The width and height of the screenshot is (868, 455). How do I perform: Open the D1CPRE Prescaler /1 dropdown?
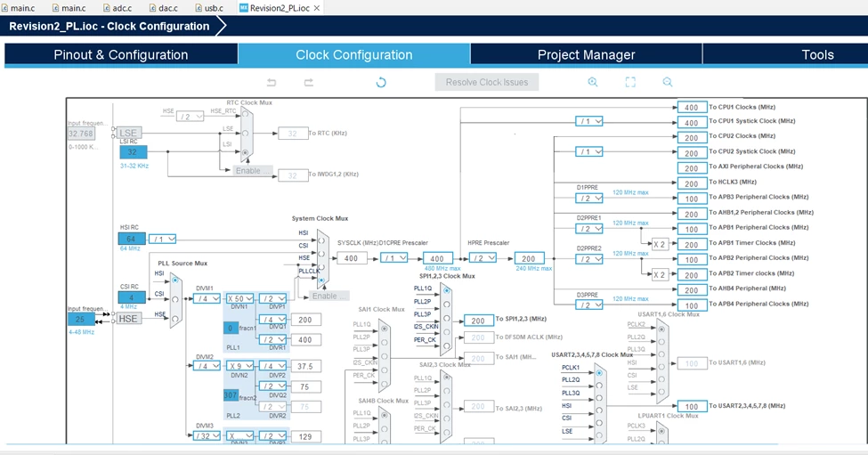pos(393,258)
